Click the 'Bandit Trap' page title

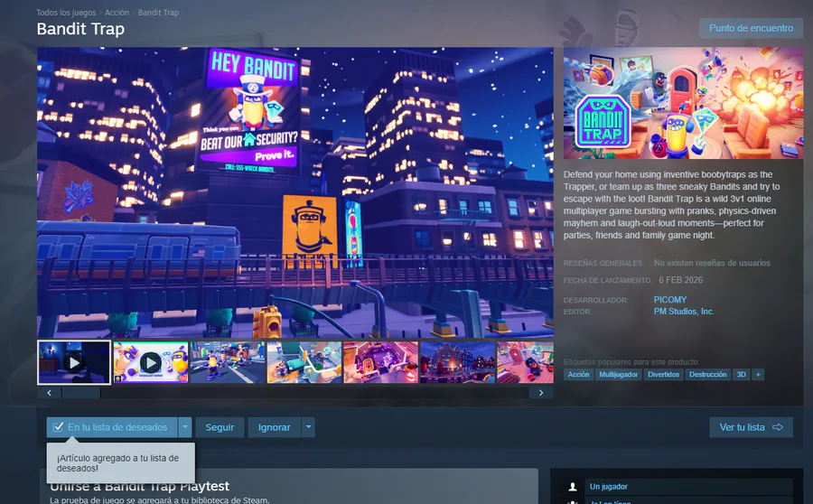pyautogui.click(x=80, y=29)
